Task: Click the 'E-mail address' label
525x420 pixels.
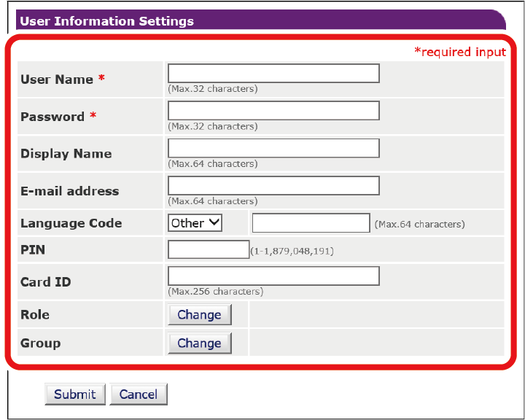Action: (69, 191)
